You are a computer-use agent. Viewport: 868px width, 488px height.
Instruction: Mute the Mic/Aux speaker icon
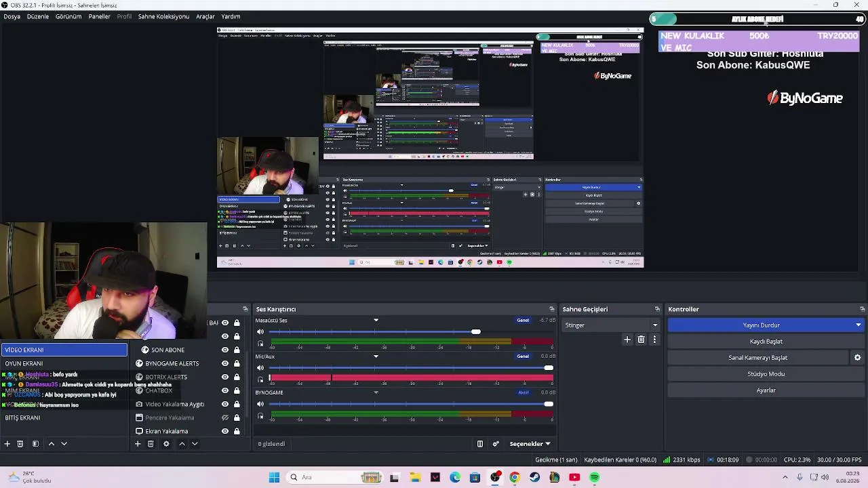coord(260,368)
